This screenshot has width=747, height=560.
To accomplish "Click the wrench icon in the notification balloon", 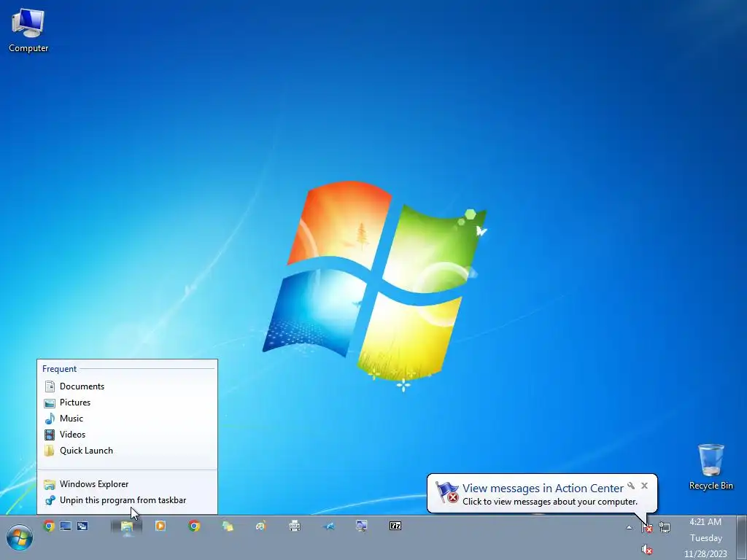I will (631, 486).
